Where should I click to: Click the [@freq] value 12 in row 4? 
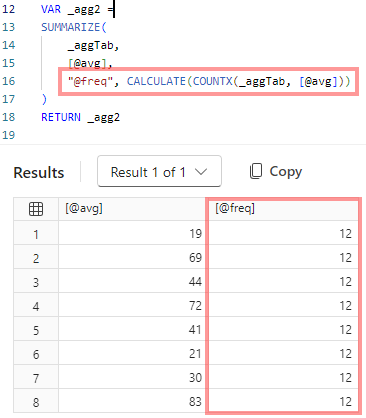283,305
